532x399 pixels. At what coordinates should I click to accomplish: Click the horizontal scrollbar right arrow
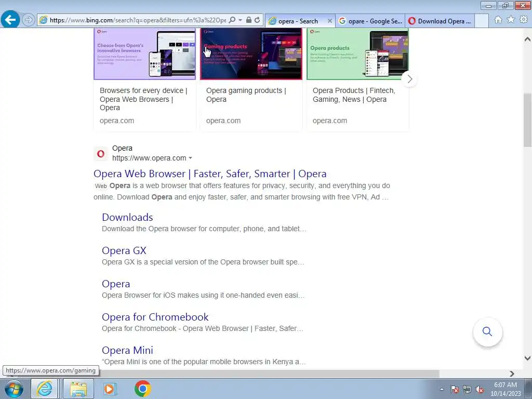[512, 374]
